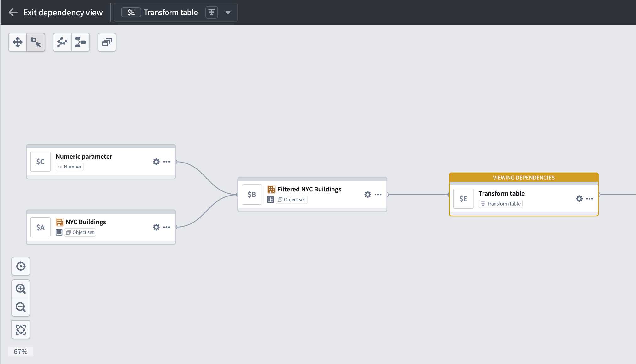Click the 67% zoom level indicator

(20, 351)
